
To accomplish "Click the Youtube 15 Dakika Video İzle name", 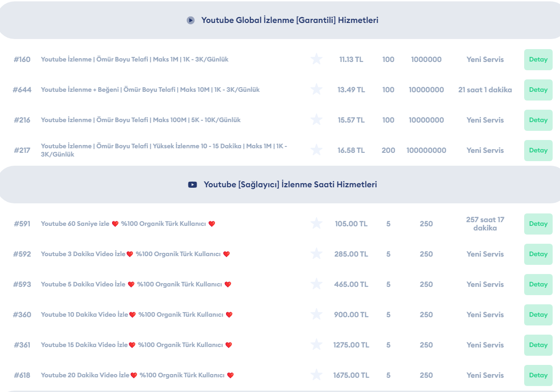I will [x=136, y=345].
